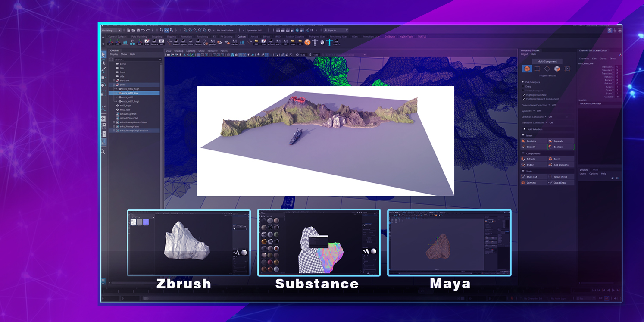The image size is (644, 322).
Task: Open the Display menu in the Outliner
Action: pyautogui.click(x=114, y=54)
